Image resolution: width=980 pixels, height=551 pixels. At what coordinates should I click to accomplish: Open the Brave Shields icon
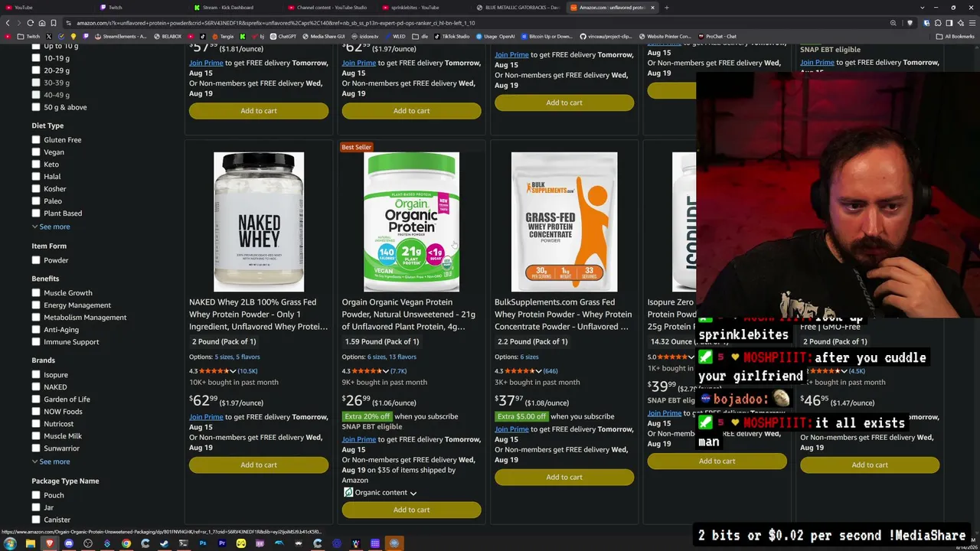910,23
